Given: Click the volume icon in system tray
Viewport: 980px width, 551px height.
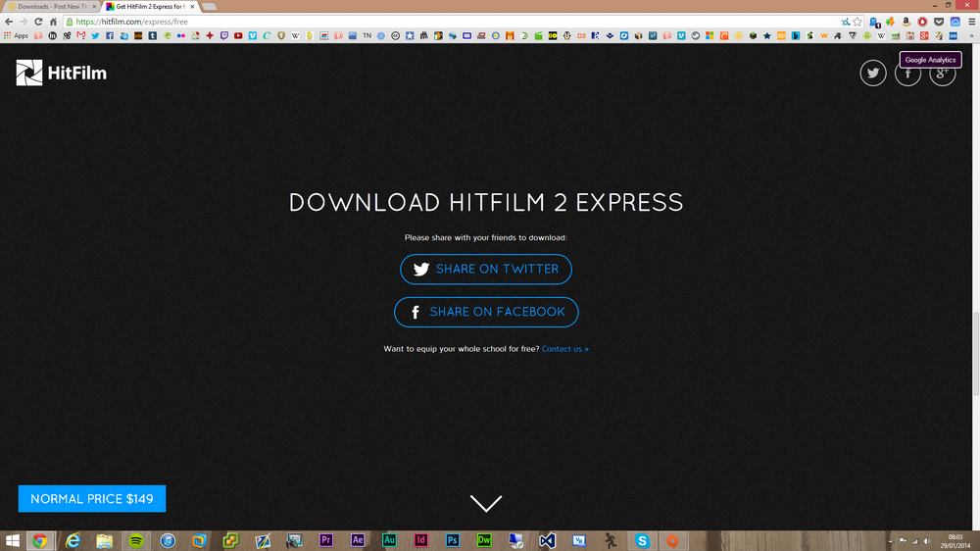Looking at the screenshot, I should 927,541.
